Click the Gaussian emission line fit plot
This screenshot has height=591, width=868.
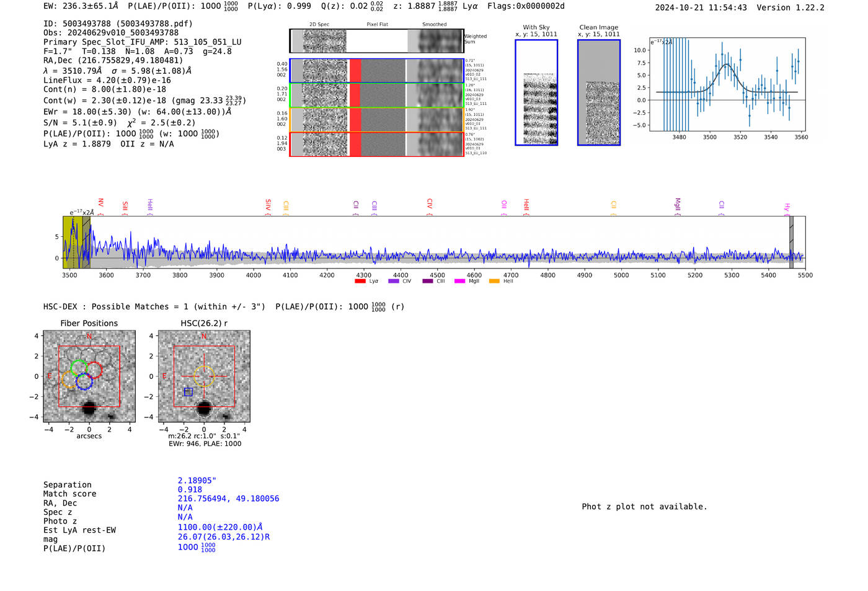[x=727, y=84]
